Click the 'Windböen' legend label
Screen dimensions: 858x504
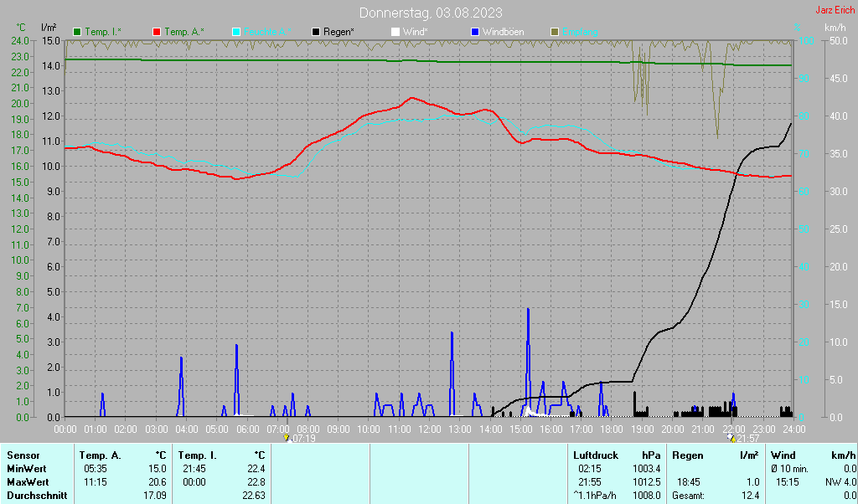pyautogui.click(x=503, y=32)
